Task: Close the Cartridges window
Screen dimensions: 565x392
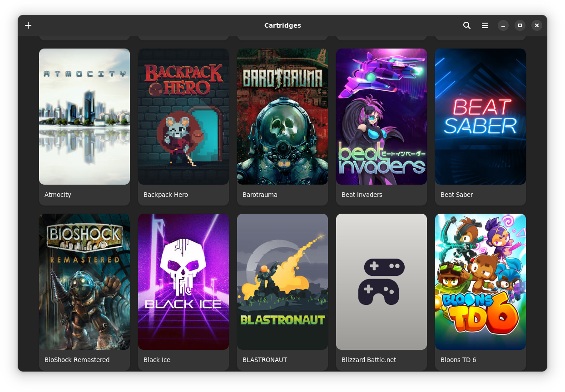Action: (537, 25)
